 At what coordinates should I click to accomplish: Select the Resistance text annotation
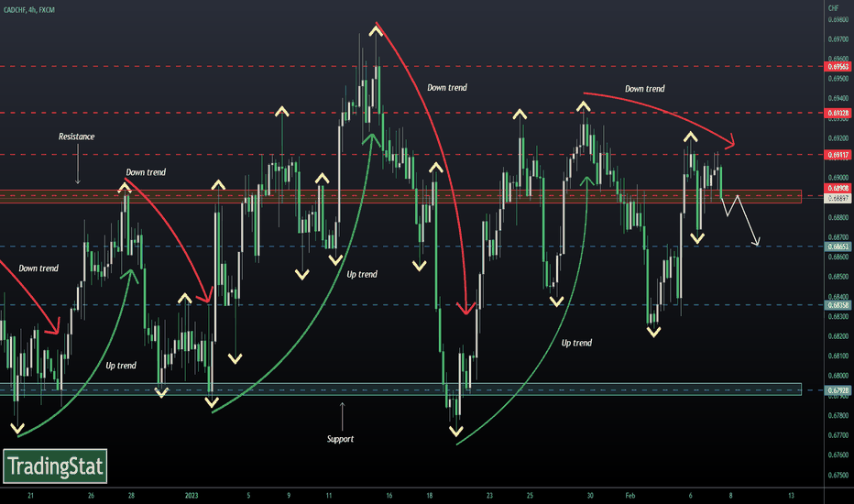coord(77,137)
